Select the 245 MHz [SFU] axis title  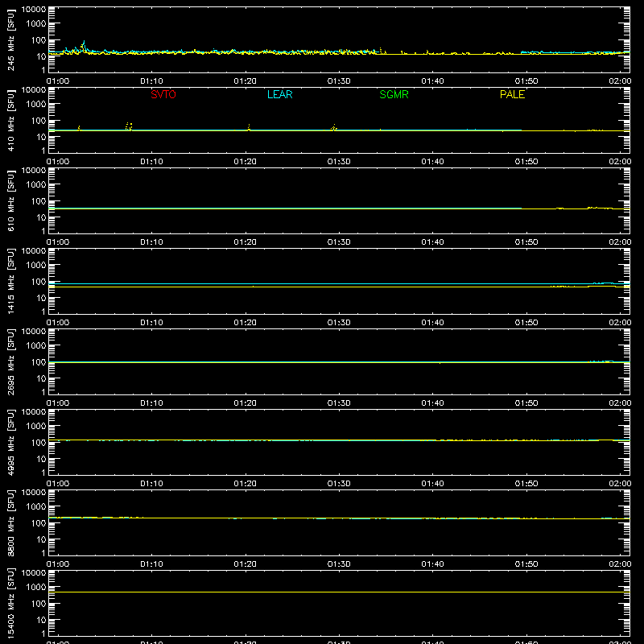11,39
